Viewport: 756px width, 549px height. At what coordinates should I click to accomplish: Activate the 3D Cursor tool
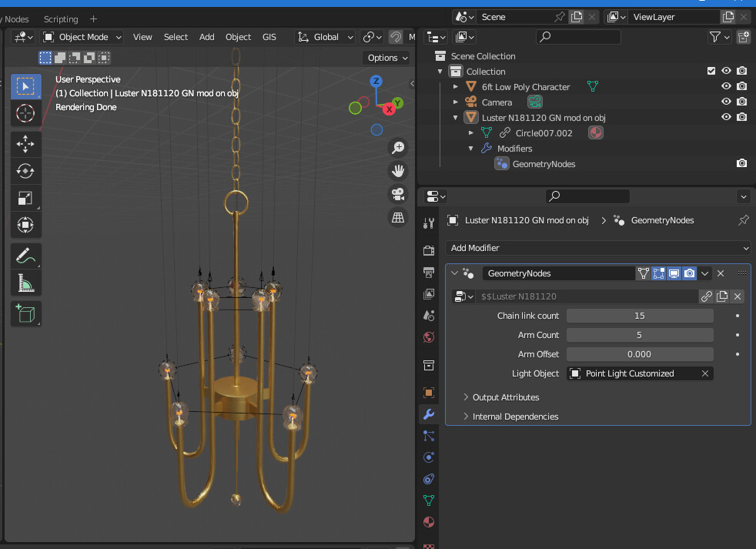pyautogui.click(x=25, y=113)
